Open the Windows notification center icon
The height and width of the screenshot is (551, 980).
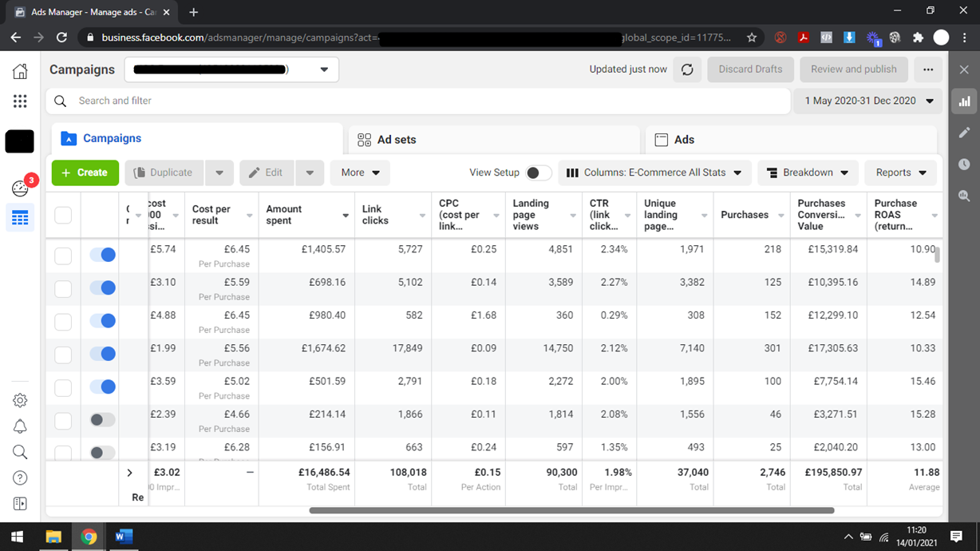[x=956, y=537]
